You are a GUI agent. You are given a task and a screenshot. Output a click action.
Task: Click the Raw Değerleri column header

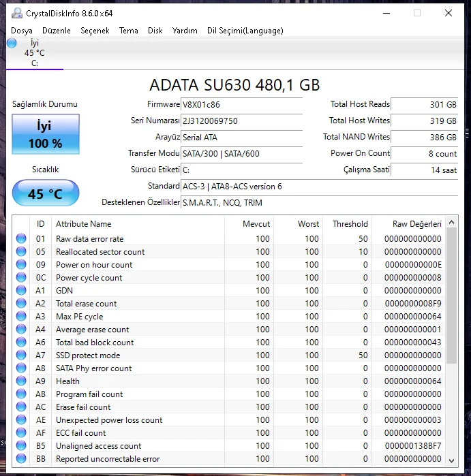pos(416,224)
